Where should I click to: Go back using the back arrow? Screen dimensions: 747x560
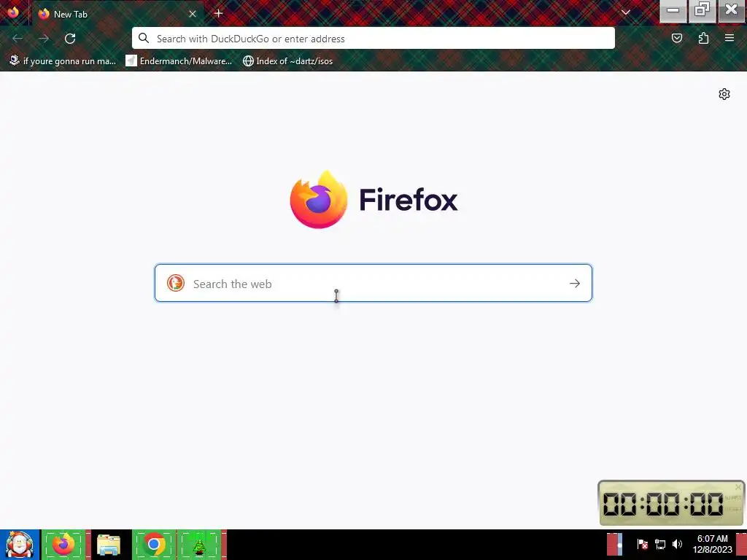(x=18, y=39)
